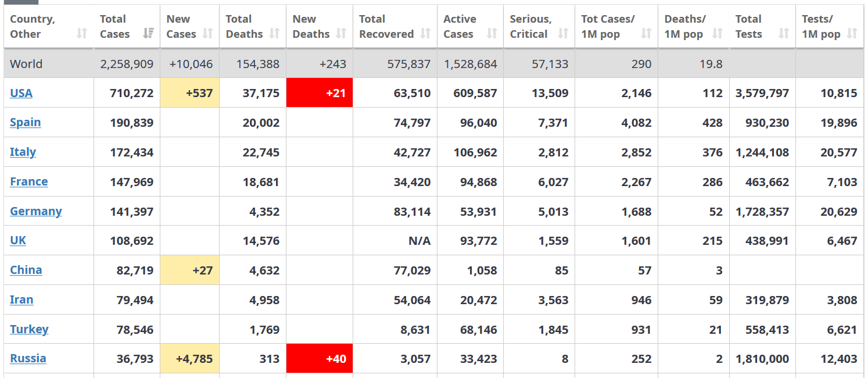Sort table by Total Cases arrows
This screenshot has height=378, width=868.
point(148,34)
